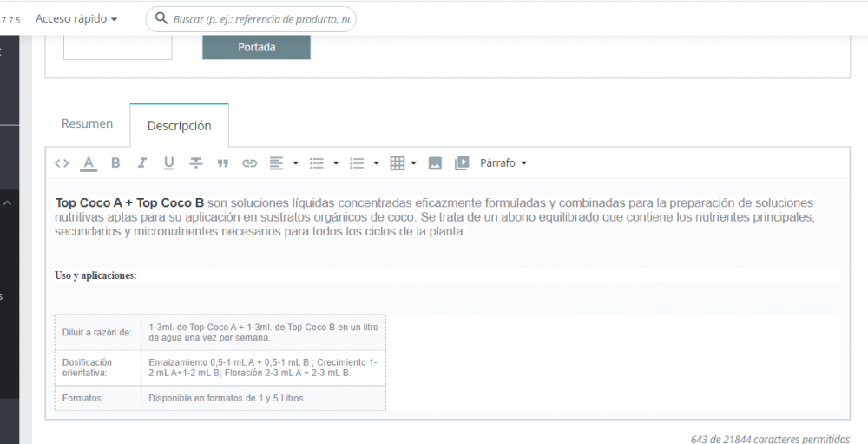Expand the bullet list dropdown arrow

point(336,163)
